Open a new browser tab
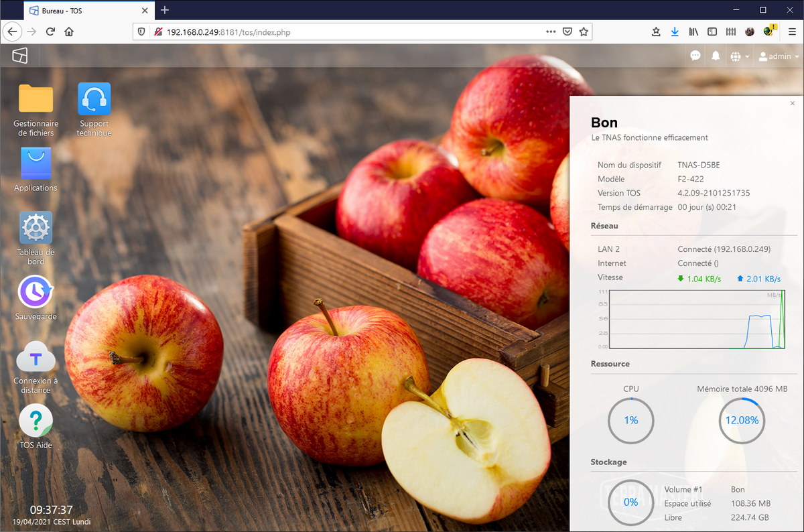The height and width of the screenshot is (532, 804). pos(165,10)
